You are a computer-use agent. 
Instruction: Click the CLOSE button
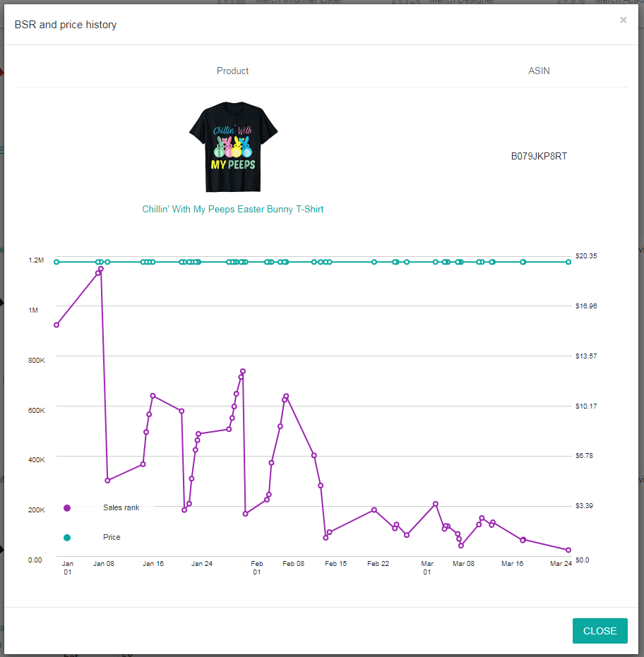point(600,631)
